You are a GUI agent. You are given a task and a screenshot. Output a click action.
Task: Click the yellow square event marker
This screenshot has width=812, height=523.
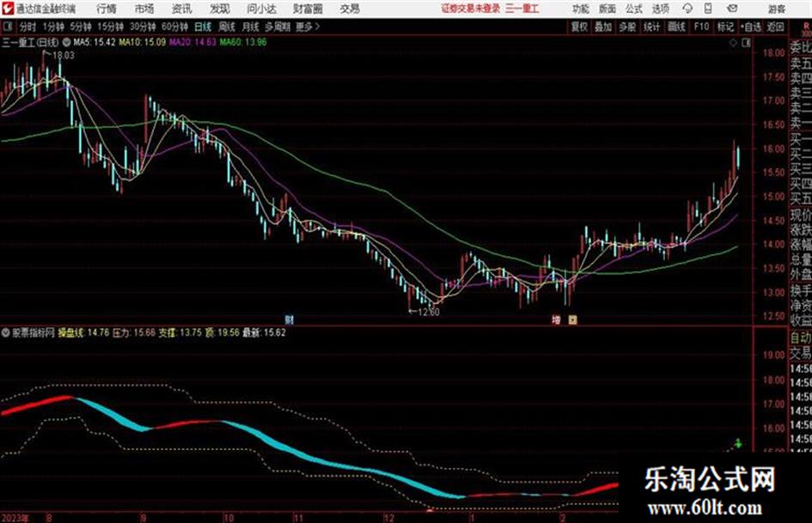click(572, 320)
